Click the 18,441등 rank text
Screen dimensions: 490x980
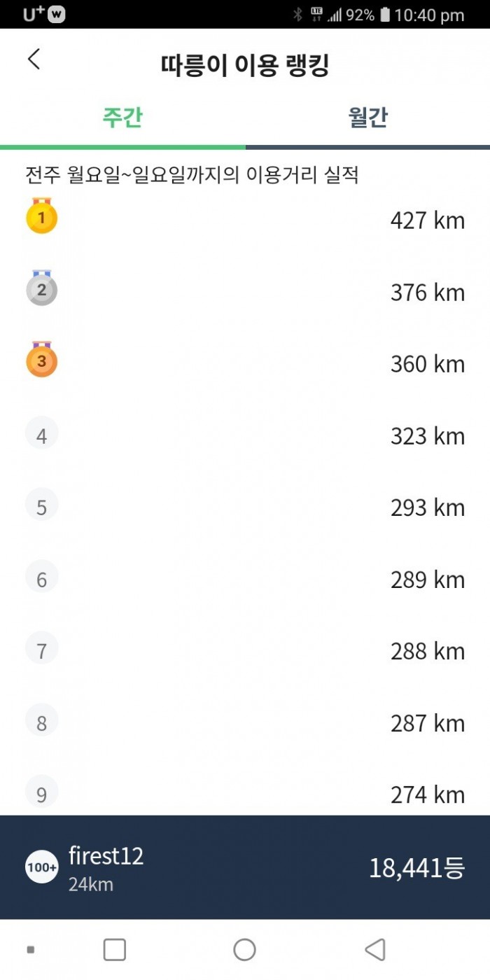click(x=416, y=868)
